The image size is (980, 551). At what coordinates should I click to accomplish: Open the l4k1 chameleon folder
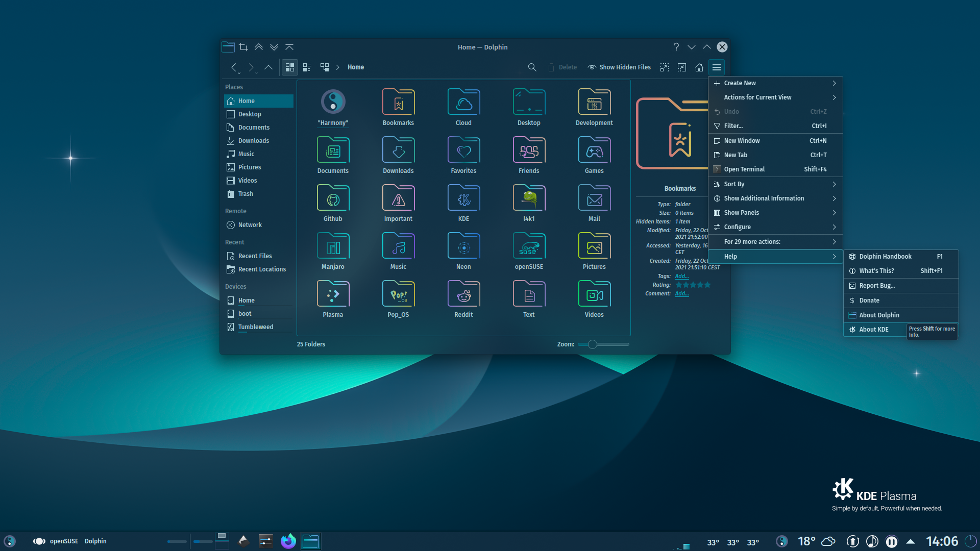pyautogui.click(x=529, y=197)
